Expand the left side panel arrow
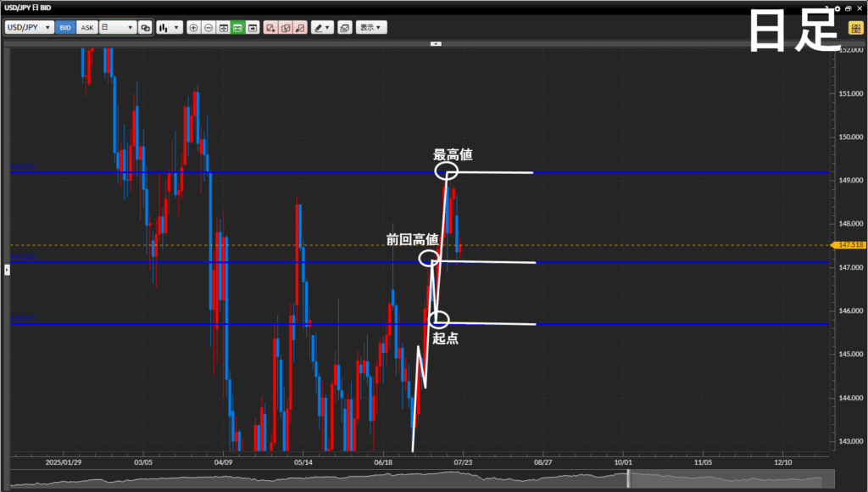 coord(7,270)
